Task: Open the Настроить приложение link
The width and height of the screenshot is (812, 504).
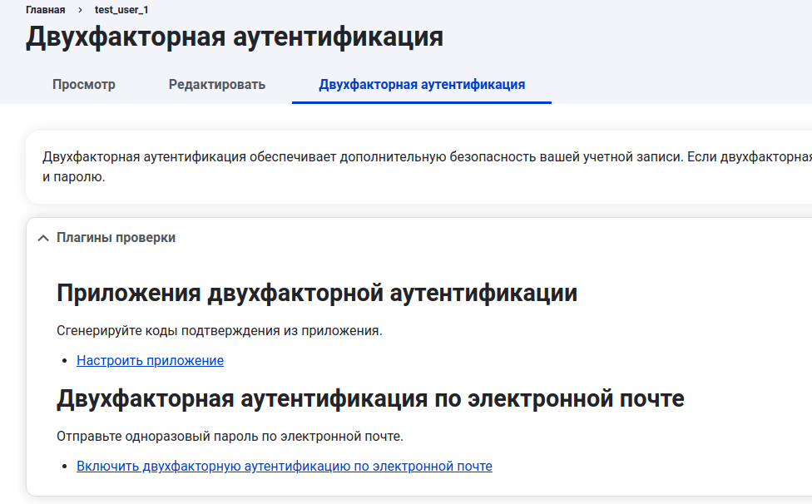Action: [150, 360]
